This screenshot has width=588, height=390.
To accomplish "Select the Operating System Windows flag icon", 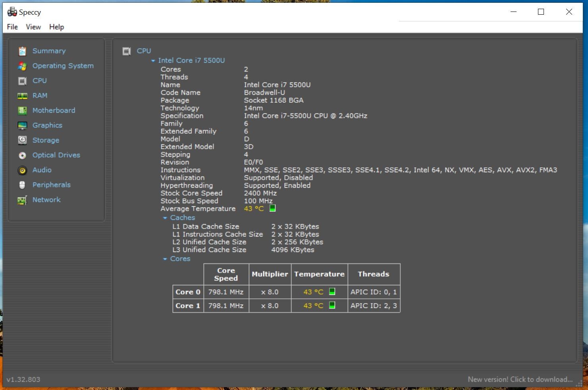I will pos(22,66).
